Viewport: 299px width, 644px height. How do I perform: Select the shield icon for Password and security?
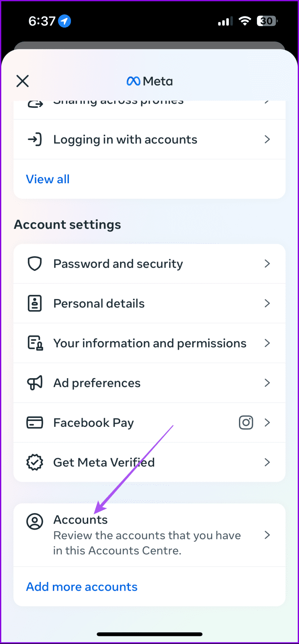34,263
